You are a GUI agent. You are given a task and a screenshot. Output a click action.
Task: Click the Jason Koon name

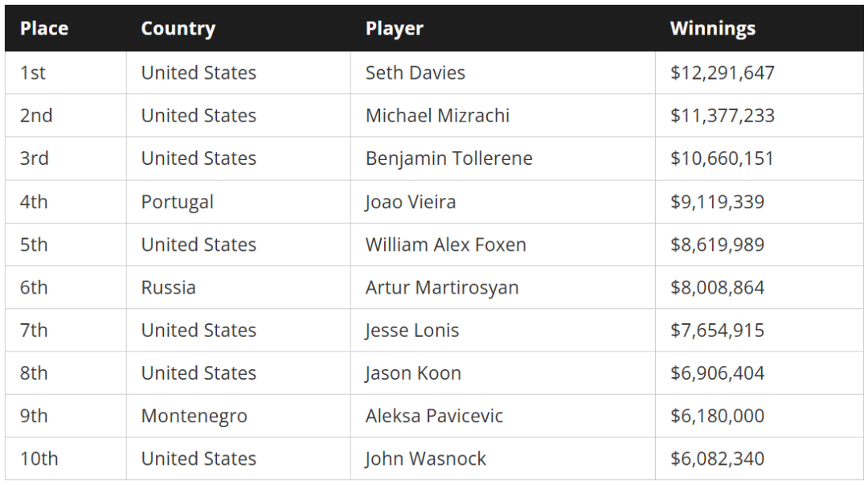(413, 373)
